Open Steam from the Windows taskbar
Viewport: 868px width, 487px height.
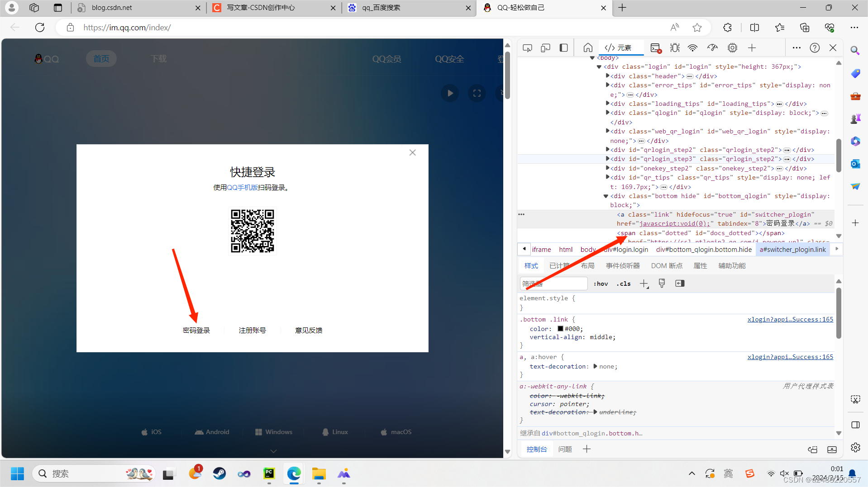click(219, 473)
